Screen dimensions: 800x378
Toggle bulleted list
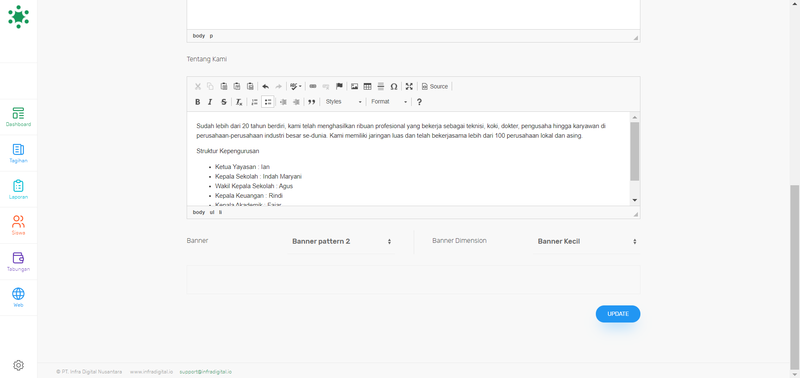click(268, 102)
